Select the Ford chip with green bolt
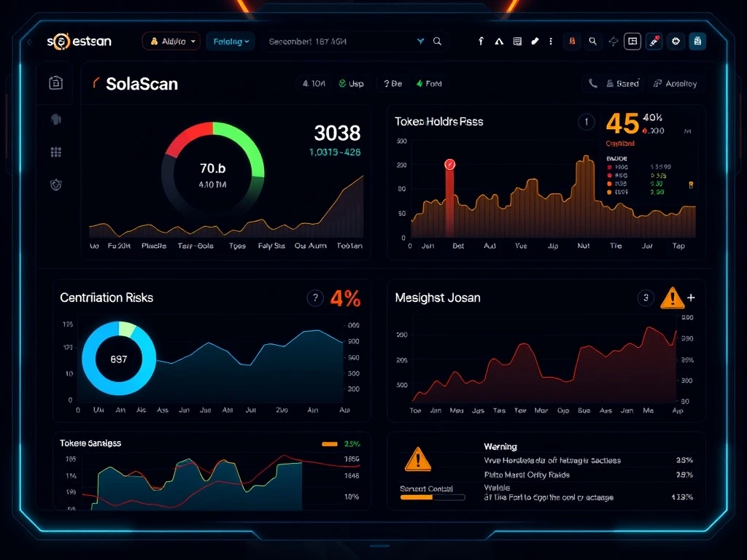 [429, 83]
